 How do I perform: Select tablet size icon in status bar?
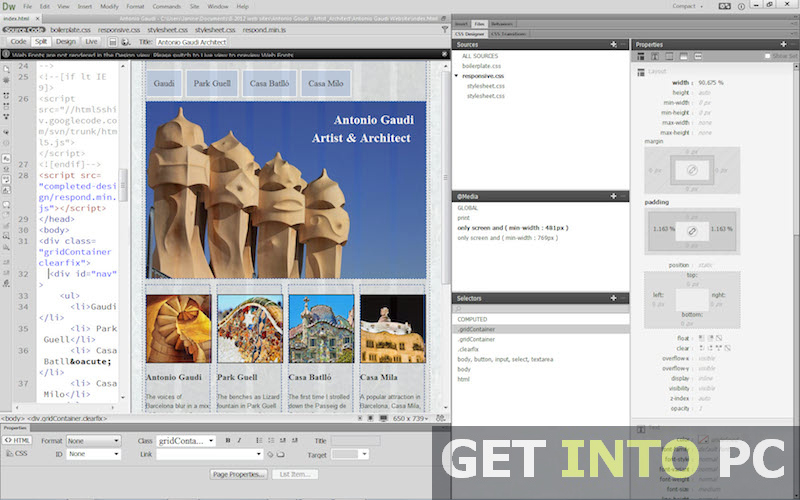click(x=370, y=418)
